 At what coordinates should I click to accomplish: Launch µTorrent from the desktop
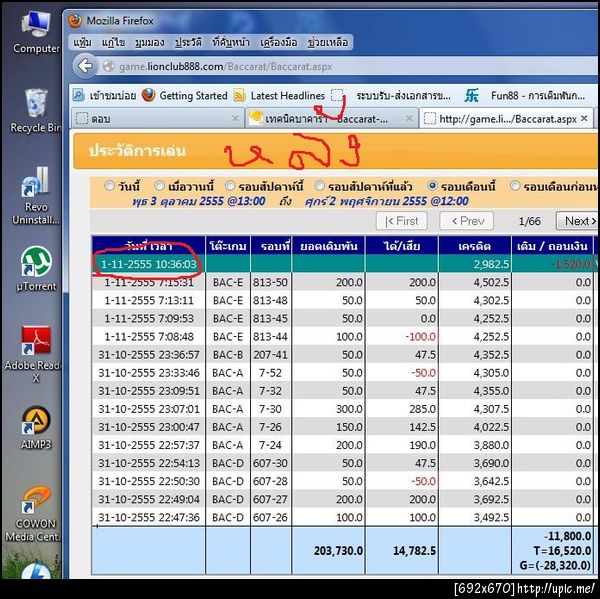pos(36,270)
